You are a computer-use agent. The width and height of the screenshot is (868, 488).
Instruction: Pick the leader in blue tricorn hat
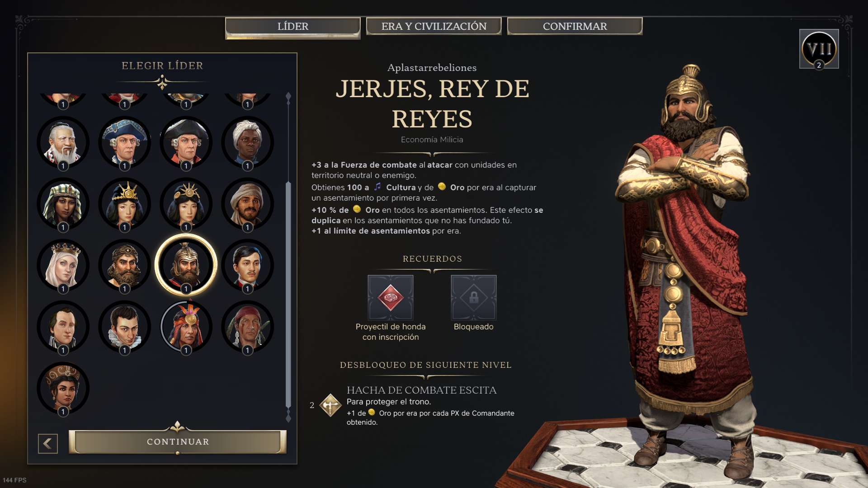[124, 143]
